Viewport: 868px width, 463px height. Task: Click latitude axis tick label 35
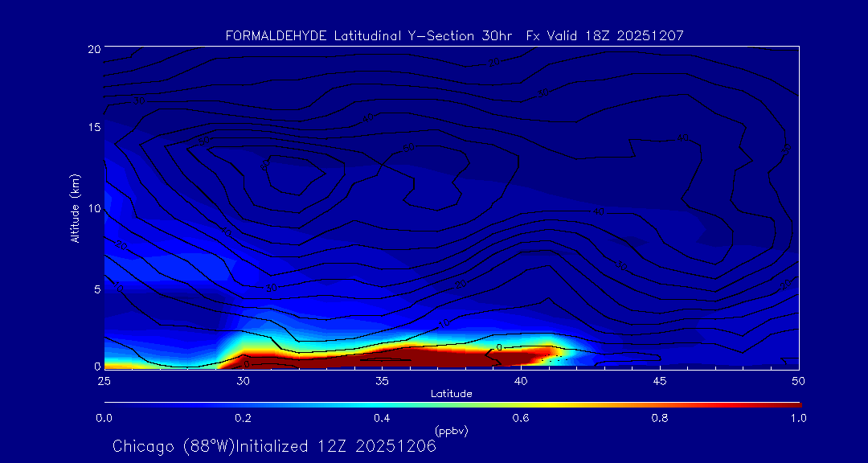[382, 381]
